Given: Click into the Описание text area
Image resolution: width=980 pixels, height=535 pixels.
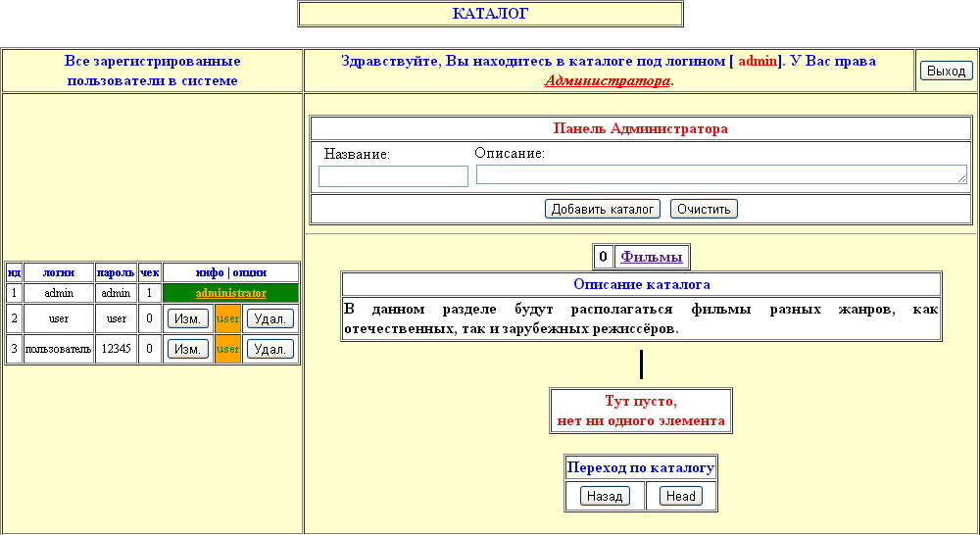Looking at the screenshot, I should (x=720, y=174).
